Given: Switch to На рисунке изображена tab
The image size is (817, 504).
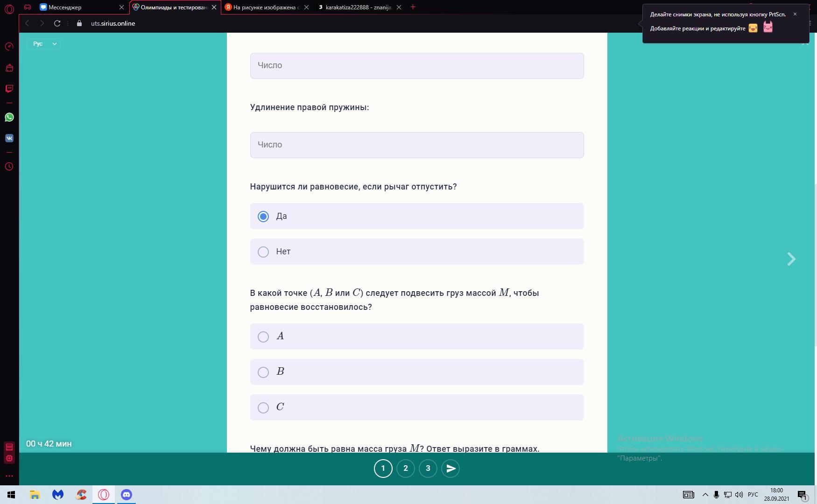Looking at the screenshot, I should pyautogui.click(x=266, y=7).
